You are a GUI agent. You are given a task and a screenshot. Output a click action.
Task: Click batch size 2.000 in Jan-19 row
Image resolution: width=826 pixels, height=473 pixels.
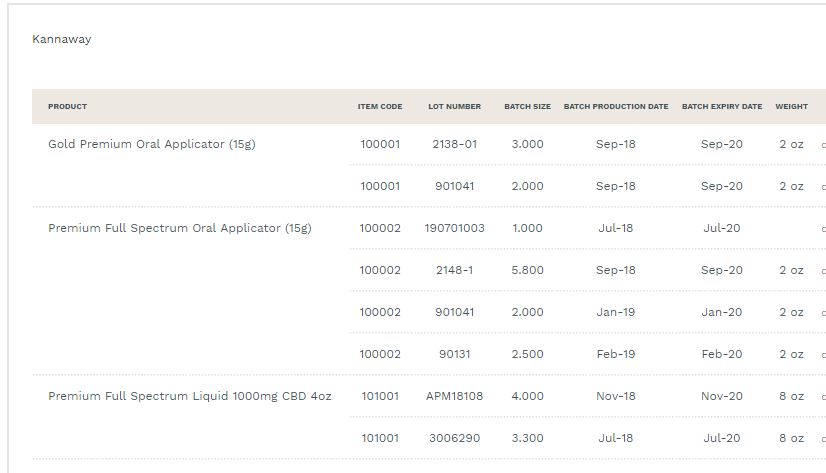pyautogui.click(x=527, y=312)
